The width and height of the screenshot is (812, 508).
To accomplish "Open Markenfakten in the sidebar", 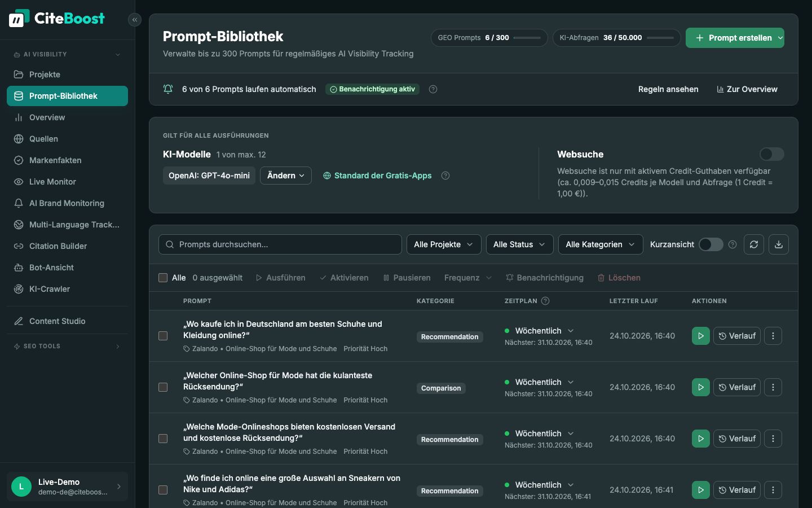I will pyautogui.click(x=67, y=160).
